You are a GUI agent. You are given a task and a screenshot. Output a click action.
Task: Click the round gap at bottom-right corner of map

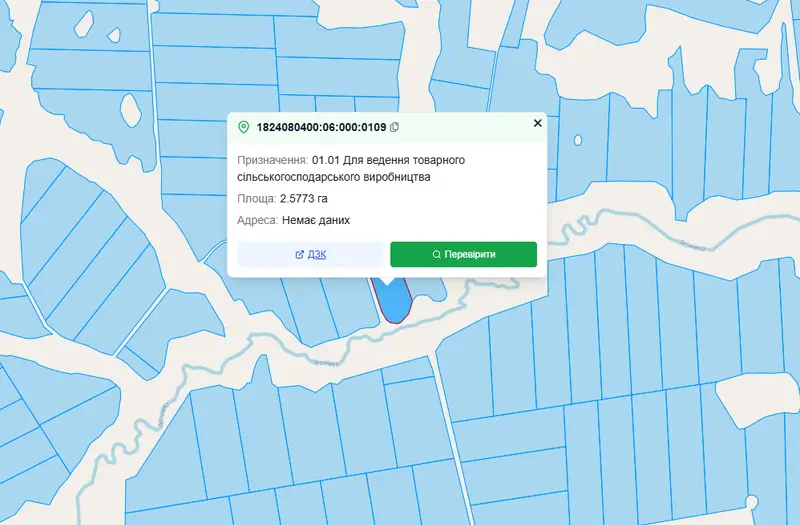tap(751, 502)
